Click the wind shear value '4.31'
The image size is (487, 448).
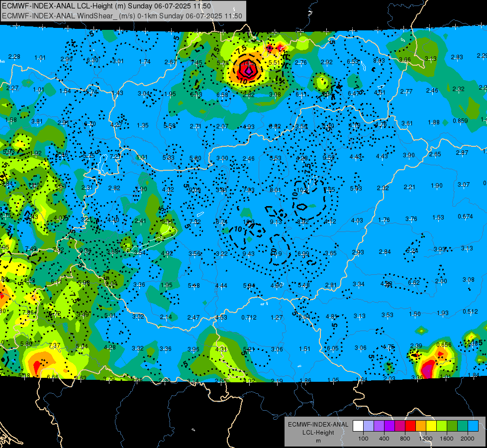(221, 349)
